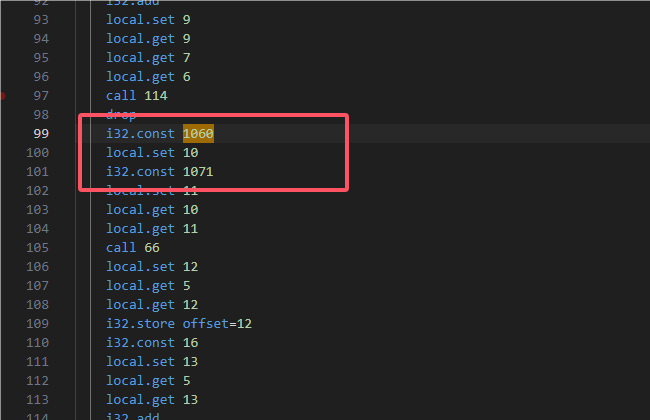Click line number 100 in the gutter

37,152
